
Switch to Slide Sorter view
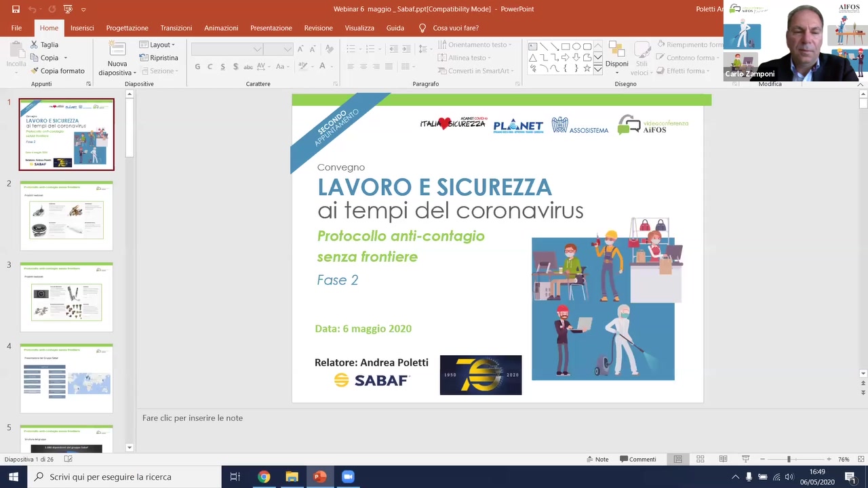[x=701, y=459]
